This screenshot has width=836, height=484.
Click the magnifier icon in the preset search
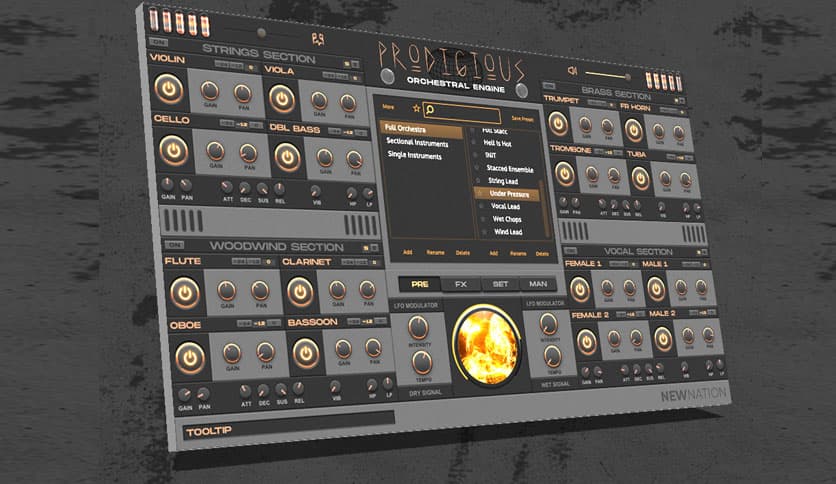(x=430, y=110)
